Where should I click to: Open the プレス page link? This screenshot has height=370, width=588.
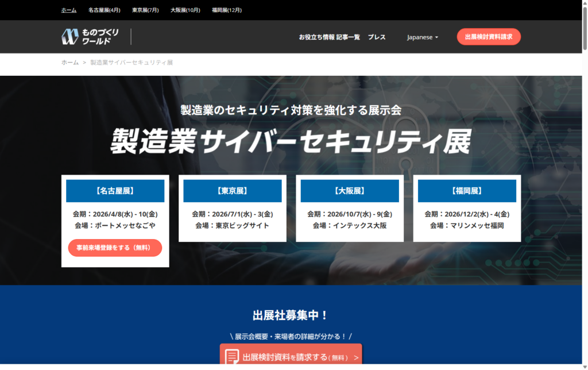[x=377, y=37]
